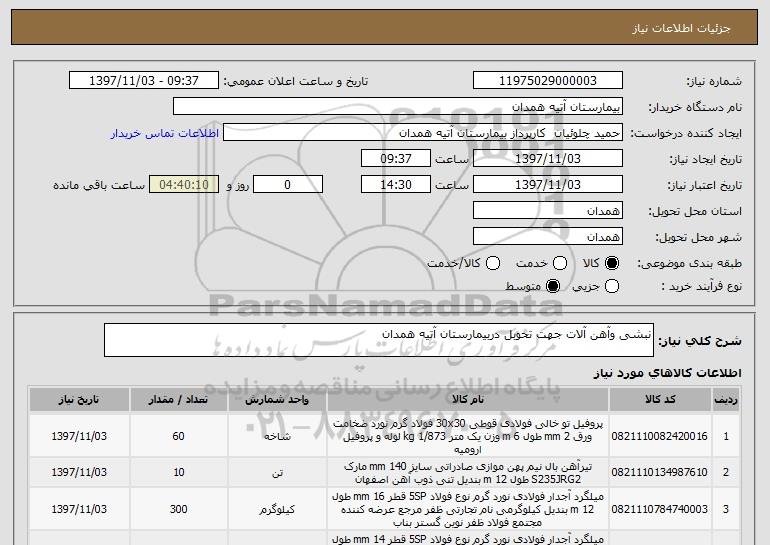Viewport: 770px width, 545px height.
Task: Open buyer contact info link اطلاعات تماس خریدار
Action: pos(165,133)
